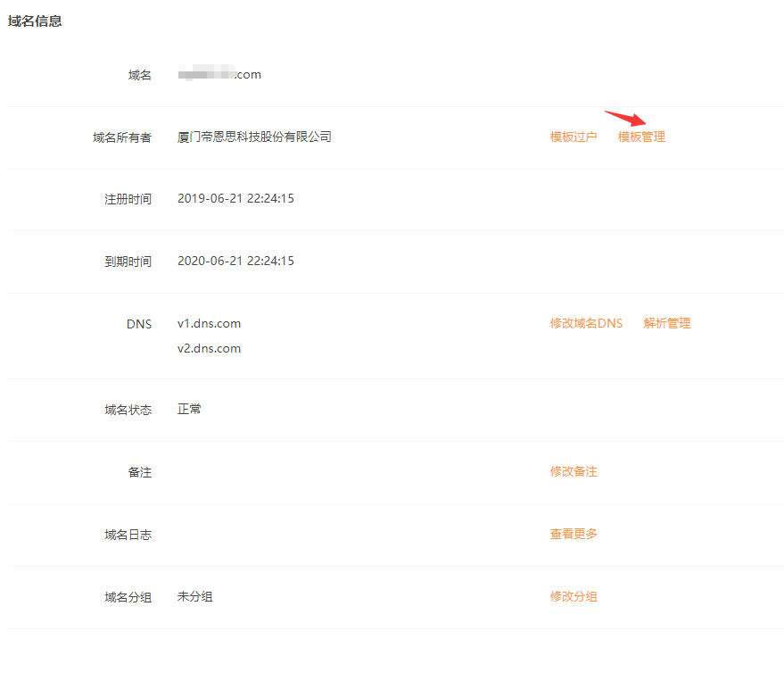This screenshot has width=784, height=681.
Task: Click 修改域名DNS to change DNS servers
Action: coord(586,323)
